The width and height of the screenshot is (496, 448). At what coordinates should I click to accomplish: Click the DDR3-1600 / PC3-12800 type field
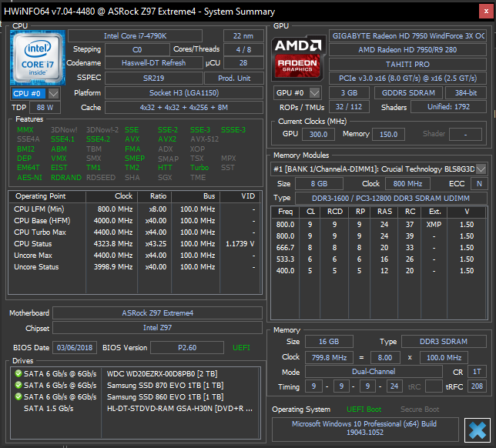pyautogui.click(x=391, y=199)
